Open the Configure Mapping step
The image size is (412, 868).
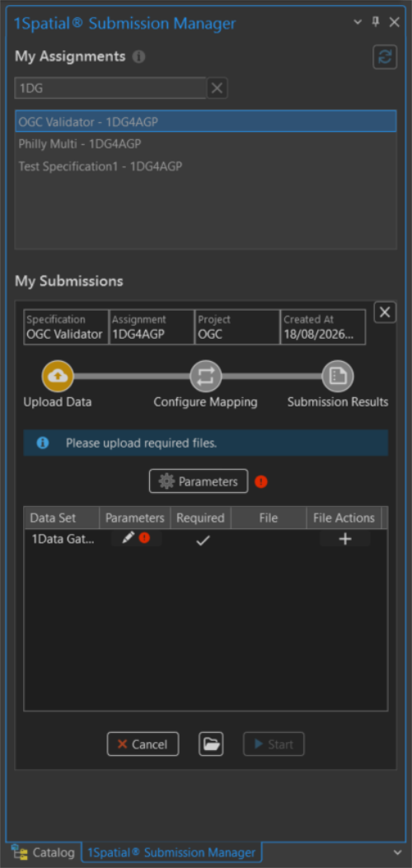pos(206,377)
